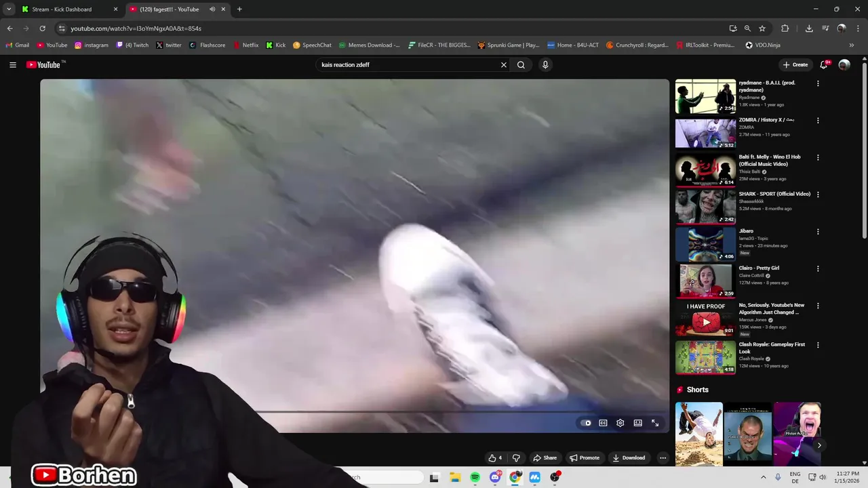
Task: Click the Create button
Action: coord(795,65)
